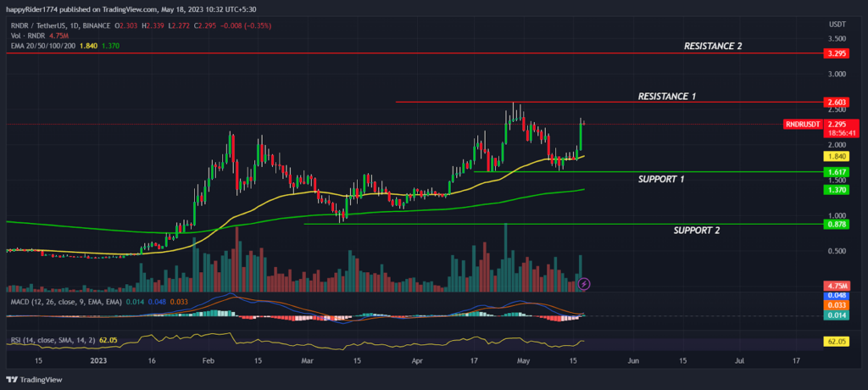The height and width of the screenshot is (390, 868).
Task: Click the RSI (14, close, SMA) label
Action: (53, 340)
